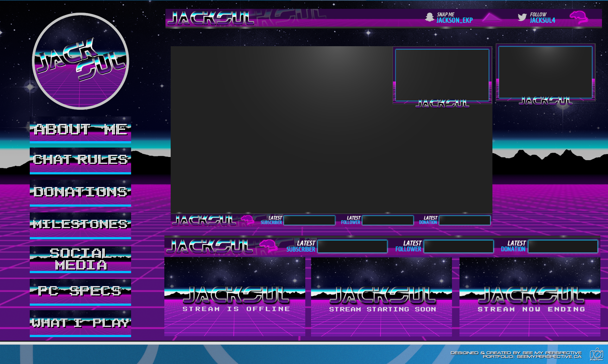Click the What I Play panel
608x364 pixels.
point(80,323)
